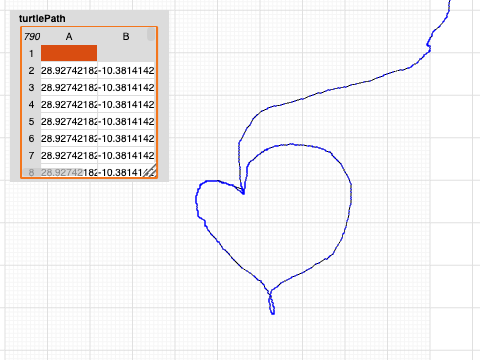Click cell B1 next to orange cell
This screenshot has width=480, height=360.
tap(126, 53)
